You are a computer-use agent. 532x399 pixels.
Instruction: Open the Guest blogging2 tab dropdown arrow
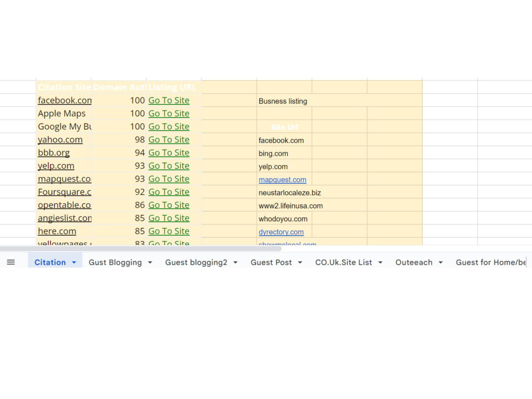[x=236, y=262]
